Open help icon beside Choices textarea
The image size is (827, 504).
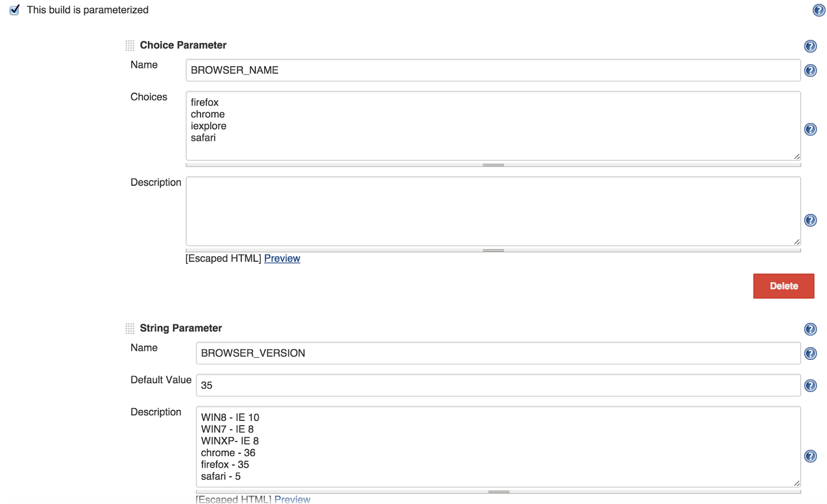tap(810, 129)
